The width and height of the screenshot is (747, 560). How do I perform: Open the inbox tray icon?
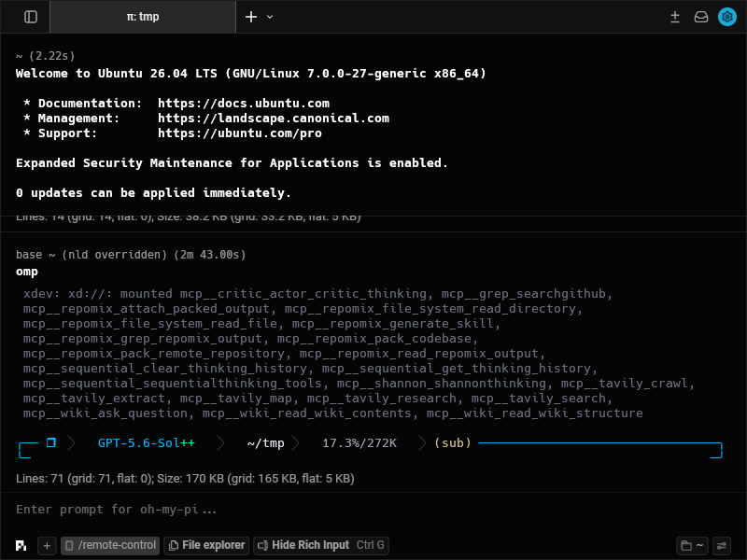click(x=701, y=17)
